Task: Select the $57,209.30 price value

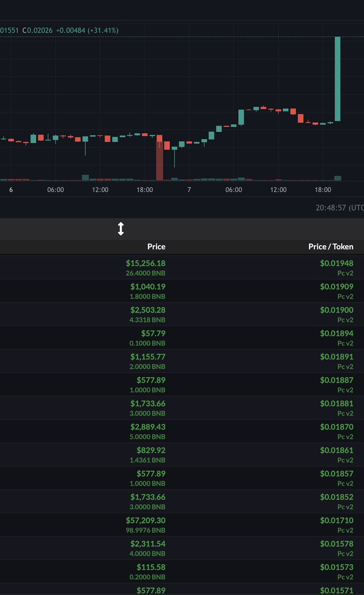Action: (x=146, y=520)
